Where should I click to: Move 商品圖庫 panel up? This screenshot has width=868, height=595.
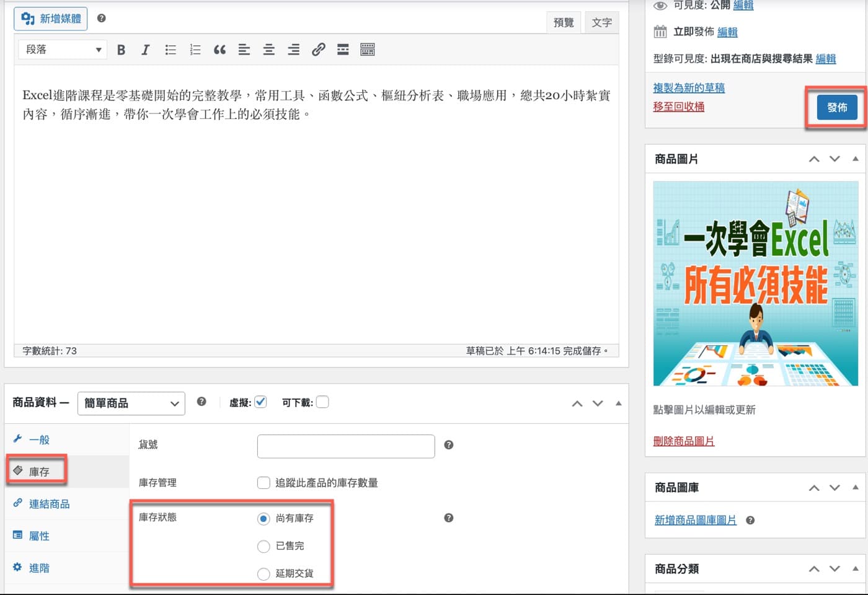coord(814,488)
